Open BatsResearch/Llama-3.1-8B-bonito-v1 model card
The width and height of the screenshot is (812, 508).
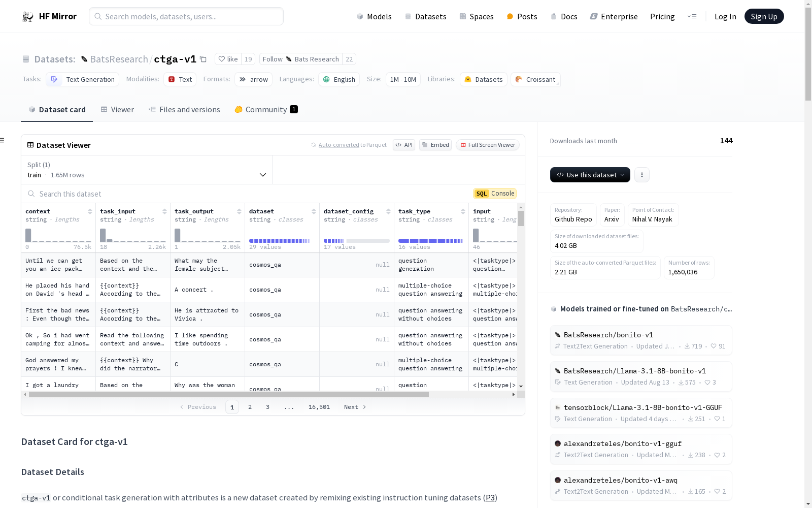[x=641, y=376]
